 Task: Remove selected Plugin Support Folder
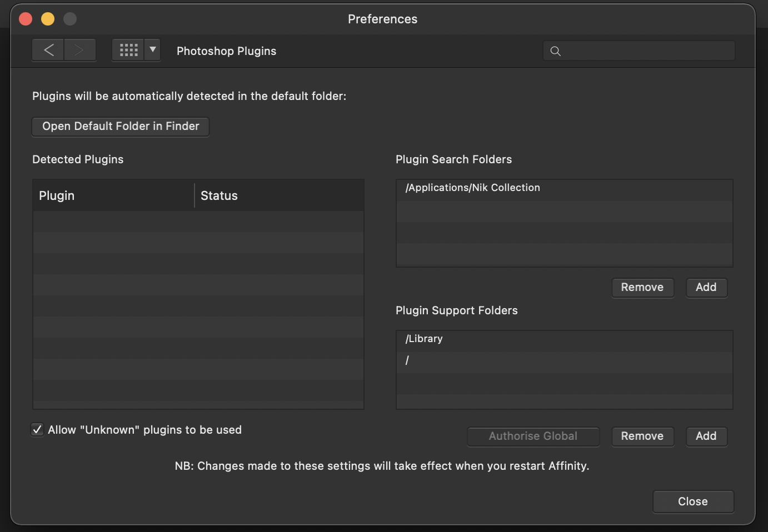[642, 436]
